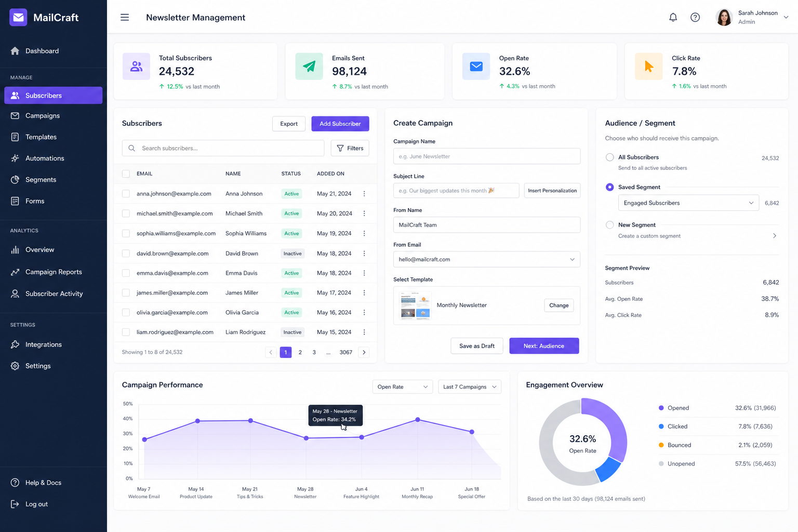Expand the New Segment chevron arrow

pos(775,236)
